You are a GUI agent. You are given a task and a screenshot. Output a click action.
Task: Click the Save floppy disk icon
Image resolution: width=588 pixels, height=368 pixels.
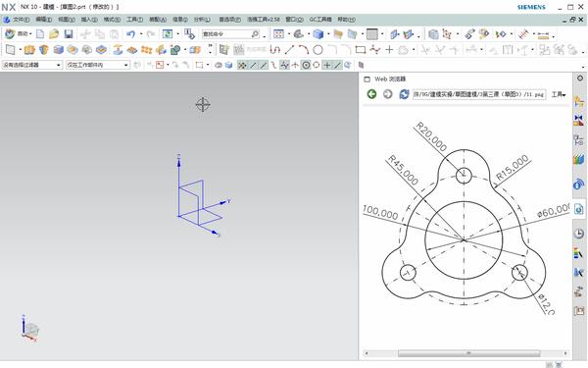click(69, 34)
